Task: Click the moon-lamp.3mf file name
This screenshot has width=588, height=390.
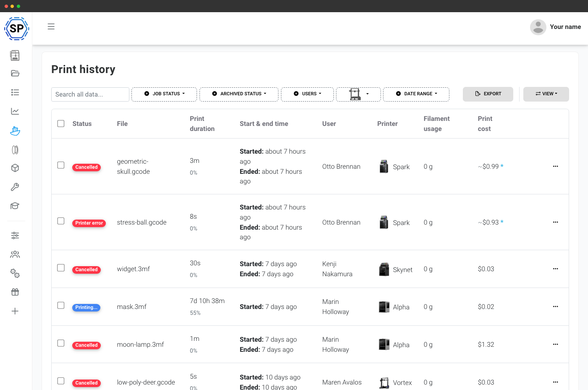Action: point(140,345)
